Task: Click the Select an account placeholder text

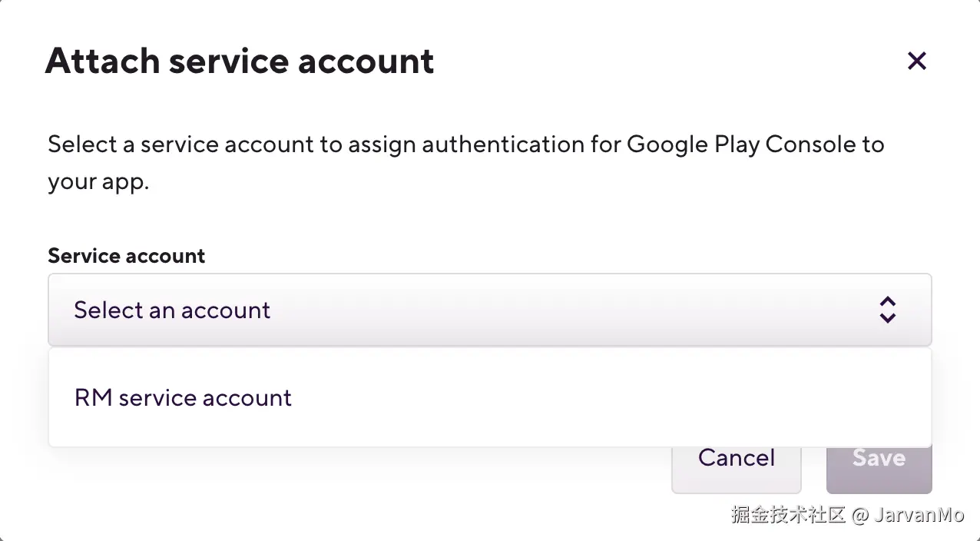Action: (x=172, y=310)
